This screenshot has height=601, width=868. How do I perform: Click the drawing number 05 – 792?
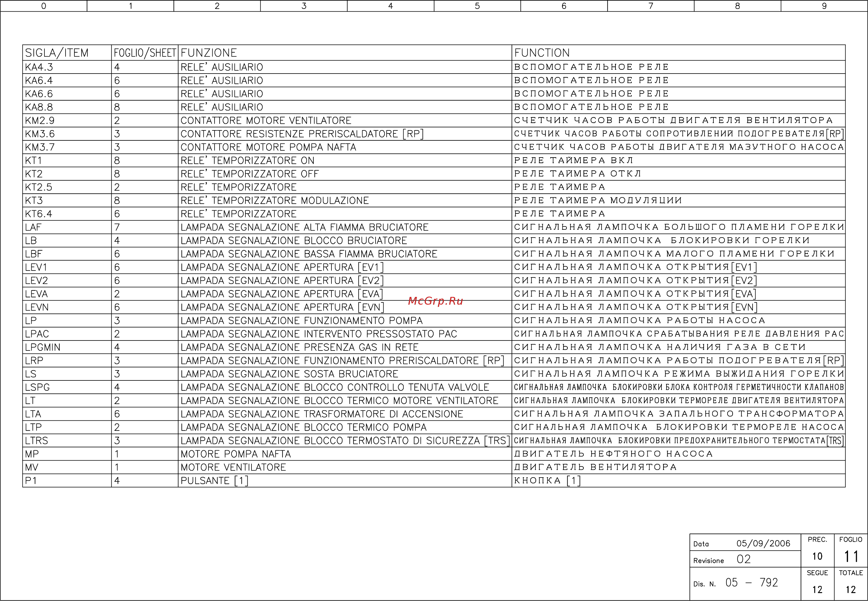752,583
